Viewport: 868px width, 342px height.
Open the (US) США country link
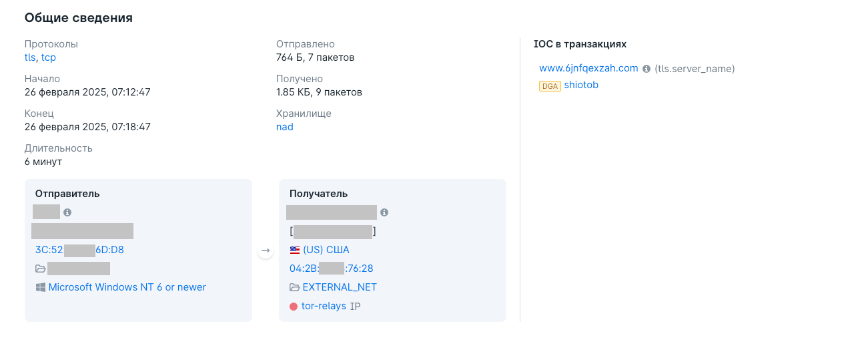point(326,250)
